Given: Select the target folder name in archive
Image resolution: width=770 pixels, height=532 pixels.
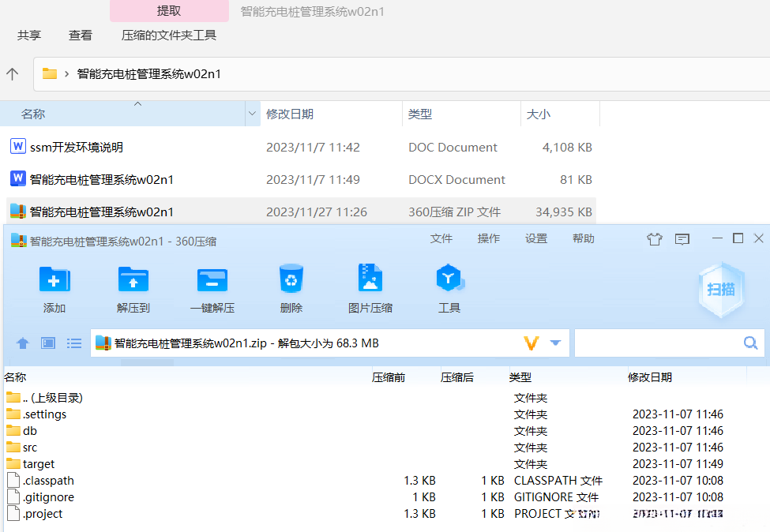Looking at the screenshot, I should 39,464.
